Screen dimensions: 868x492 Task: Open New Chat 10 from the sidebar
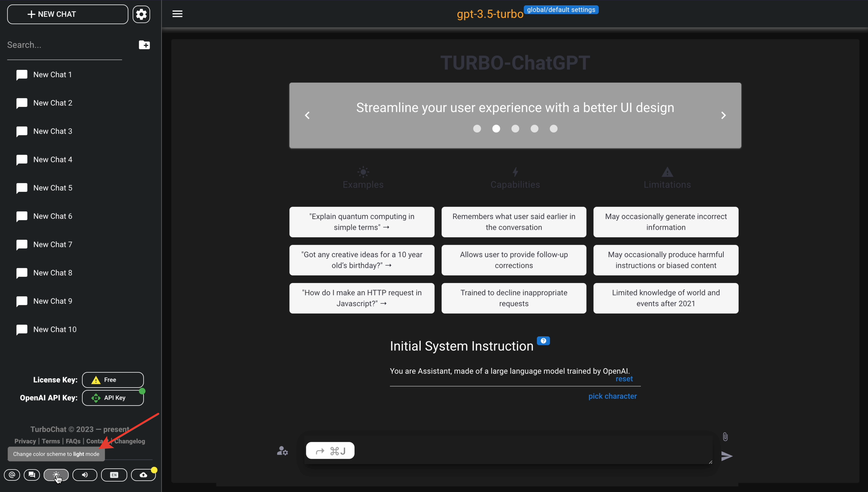click(x=55, y=329)
